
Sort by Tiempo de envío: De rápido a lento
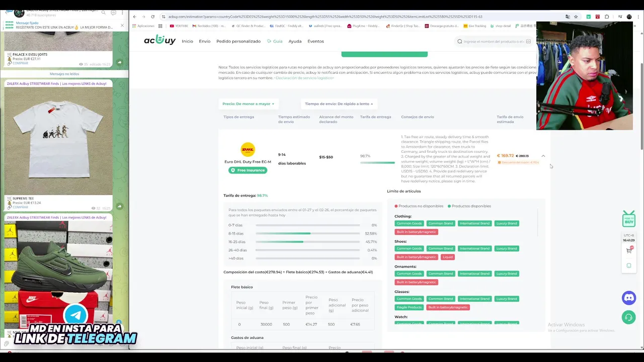pyautogui.click(x=339, y=104)
